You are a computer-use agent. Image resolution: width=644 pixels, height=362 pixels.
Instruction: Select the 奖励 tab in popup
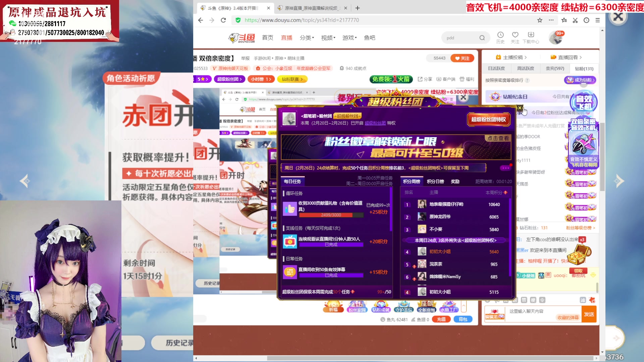[455, 181]
